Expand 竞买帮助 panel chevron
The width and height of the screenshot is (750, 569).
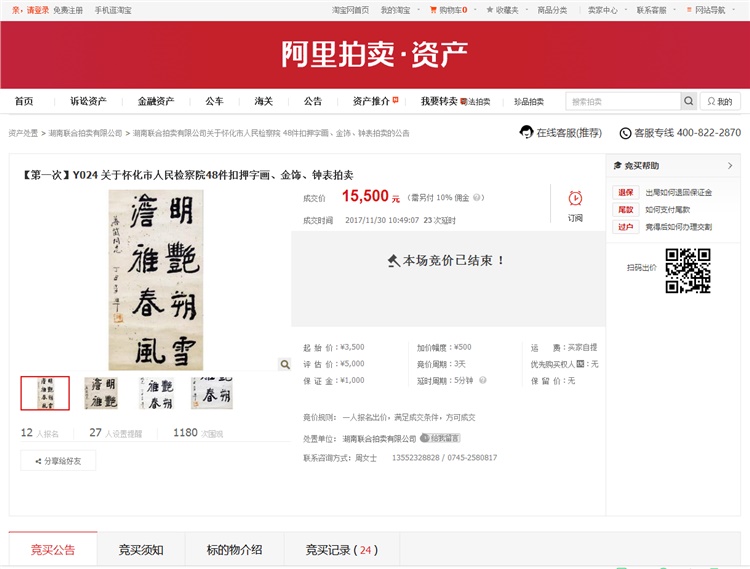pos(730,165)
